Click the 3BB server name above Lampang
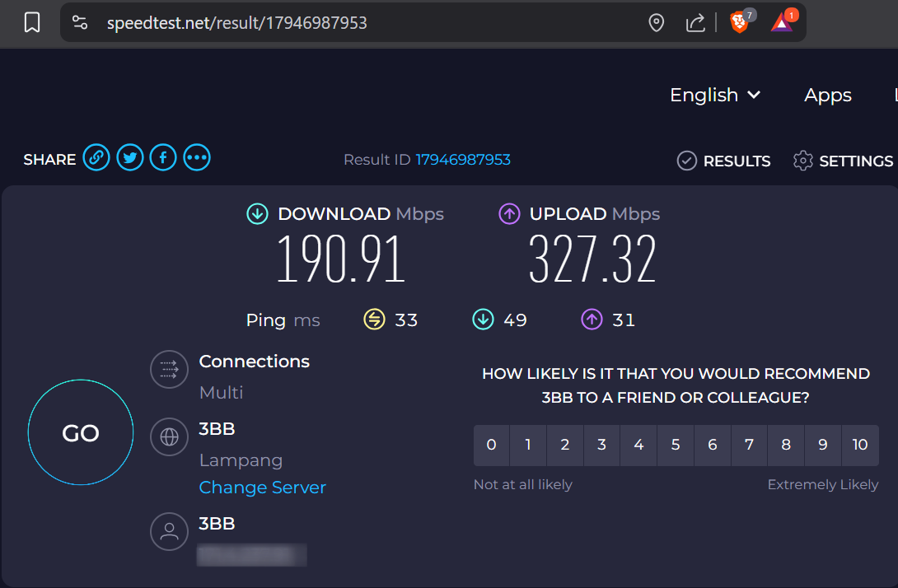Screen dimensions: 898x588 217,429
